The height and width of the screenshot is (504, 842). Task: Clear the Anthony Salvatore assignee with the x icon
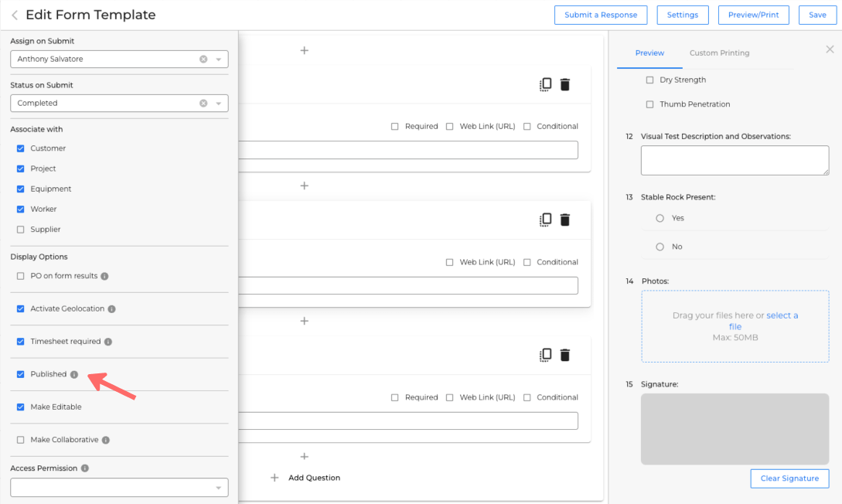pyautogui.click(x=203, y=60)
